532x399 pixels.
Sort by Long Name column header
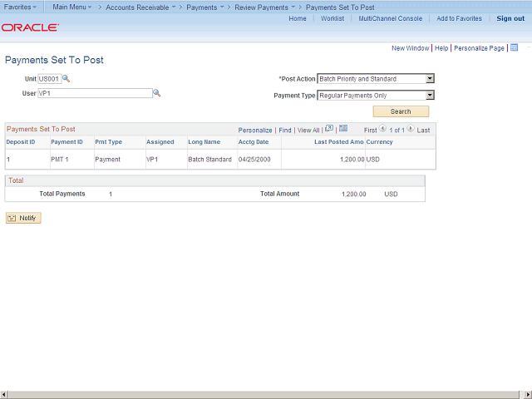pos(204,142)
